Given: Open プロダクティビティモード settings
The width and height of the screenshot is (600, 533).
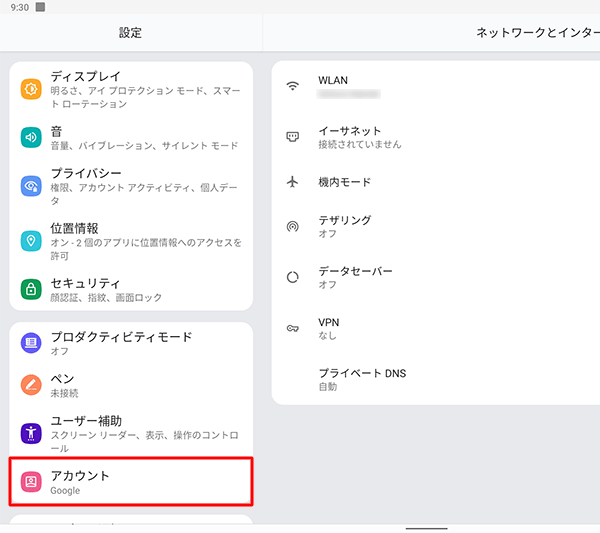Looking at the screenshot, I should click(131, 343).
